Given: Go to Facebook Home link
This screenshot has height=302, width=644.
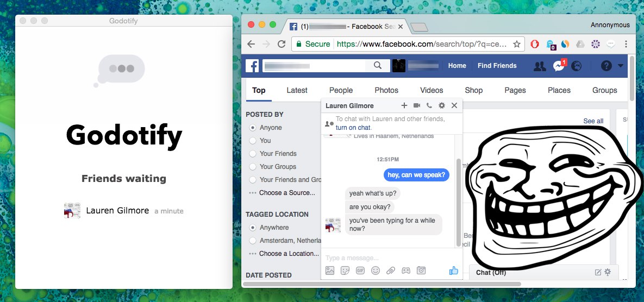Looking at the screenshot, I should click(457, 66).
